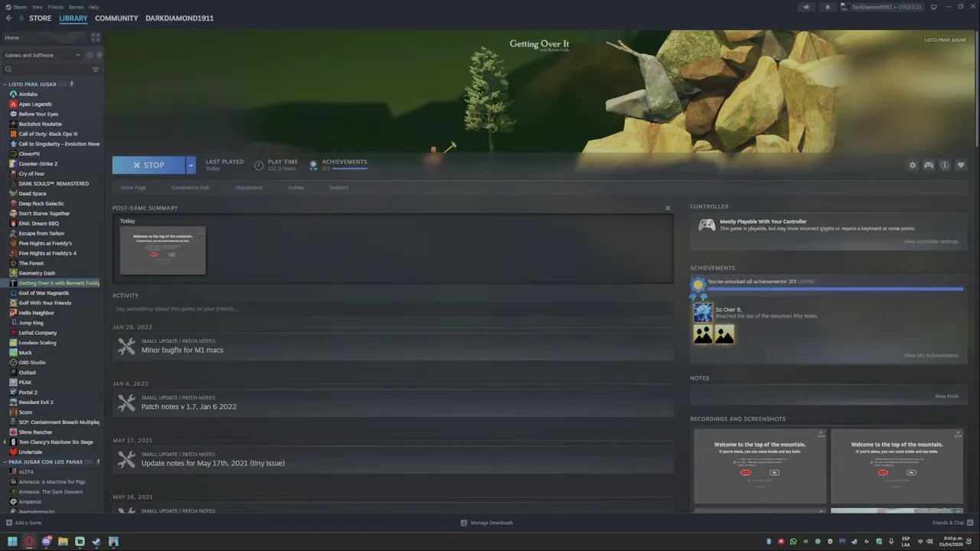This screenshot has height=551, width=980.
Task: Switch to the COMMUNITY tab
Action: click(x=116, y=18)
